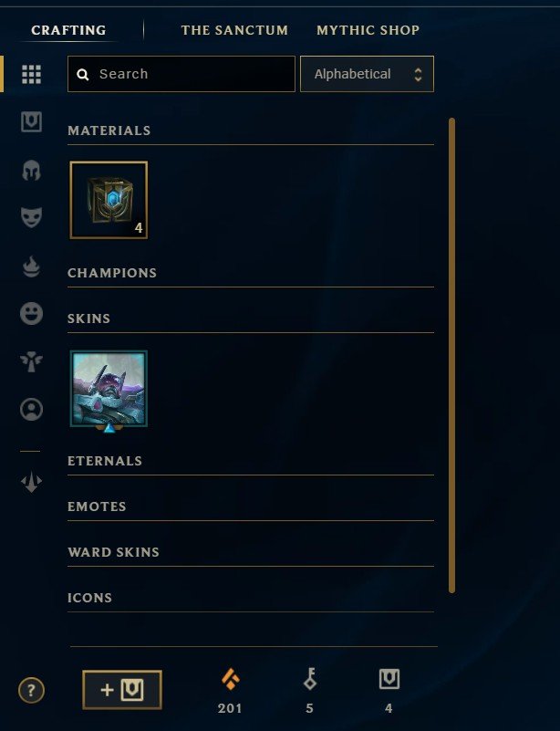Switch to The Sanctum tab
Screen dimensions: 560x731
coord(234,30)
